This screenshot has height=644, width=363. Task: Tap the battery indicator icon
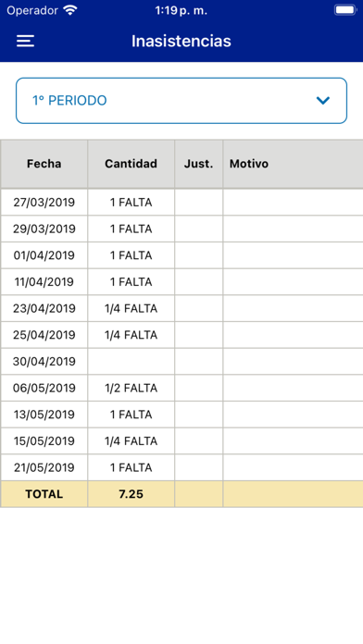tap(344, 10)
